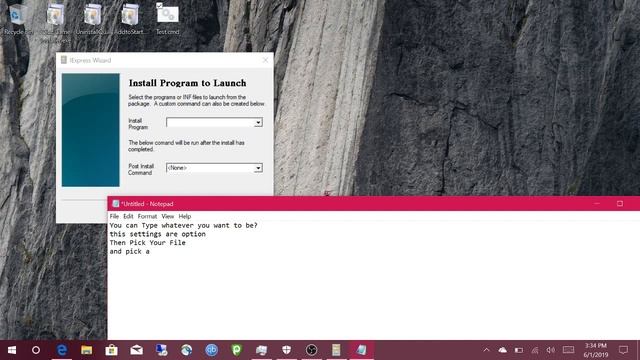Open Windows Security shield on taskbar

[x=287, y=350]
